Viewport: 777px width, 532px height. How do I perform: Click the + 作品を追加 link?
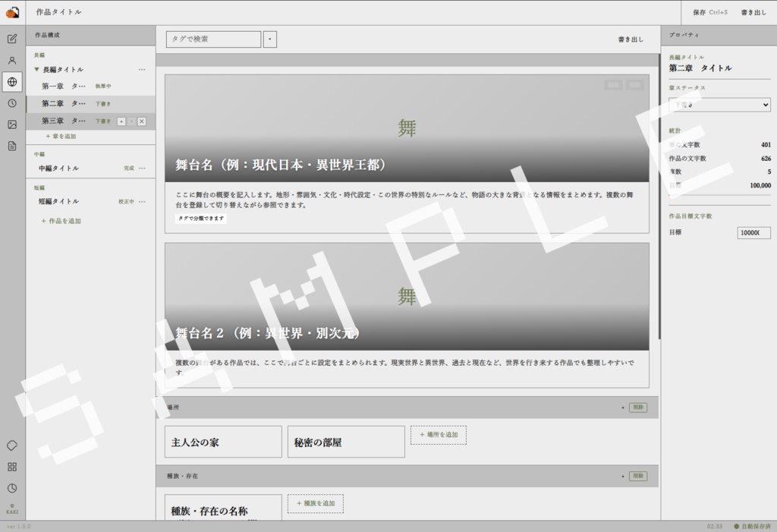(x=61, y=221)
